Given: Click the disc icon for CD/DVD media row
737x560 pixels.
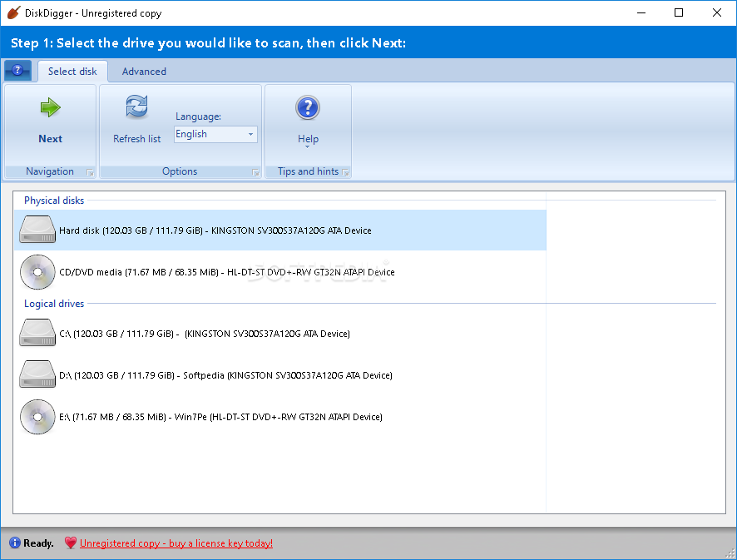Looking at the screenshot, I should [x=37, y=272].
